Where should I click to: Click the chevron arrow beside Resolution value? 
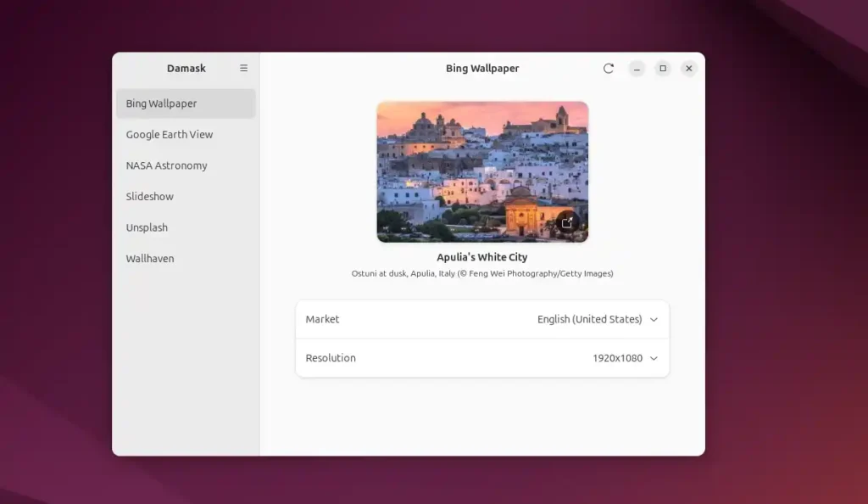click(x=654, y=359)
